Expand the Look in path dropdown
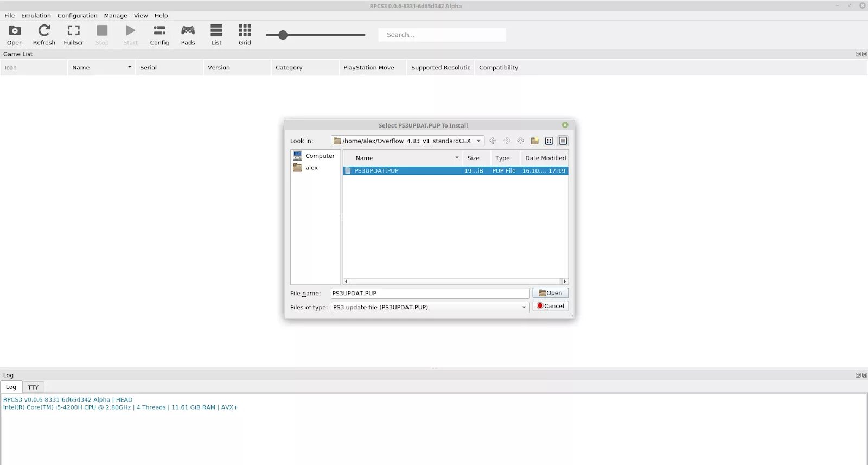This screenshot has width=868, height=465. pos(478,141)
